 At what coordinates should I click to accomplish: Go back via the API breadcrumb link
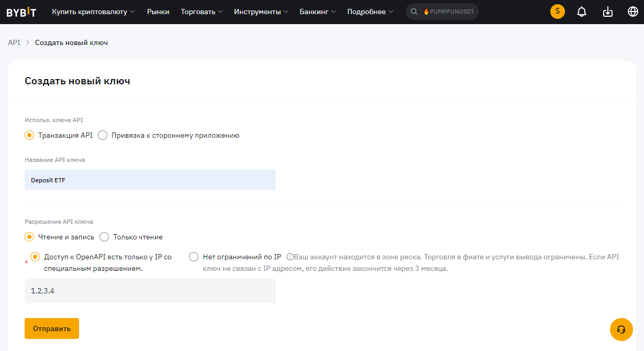click(13, 42)
